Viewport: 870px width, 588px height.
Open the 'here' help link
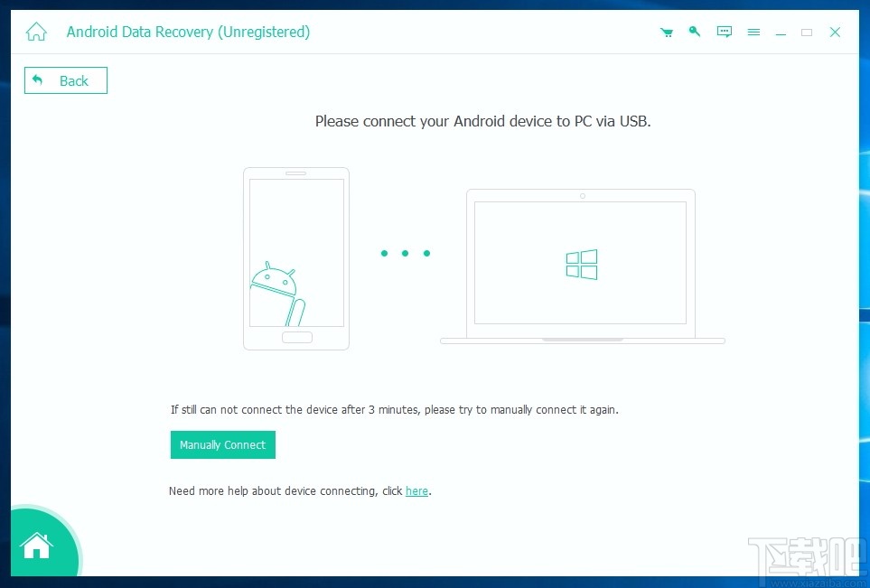[416, 491]
